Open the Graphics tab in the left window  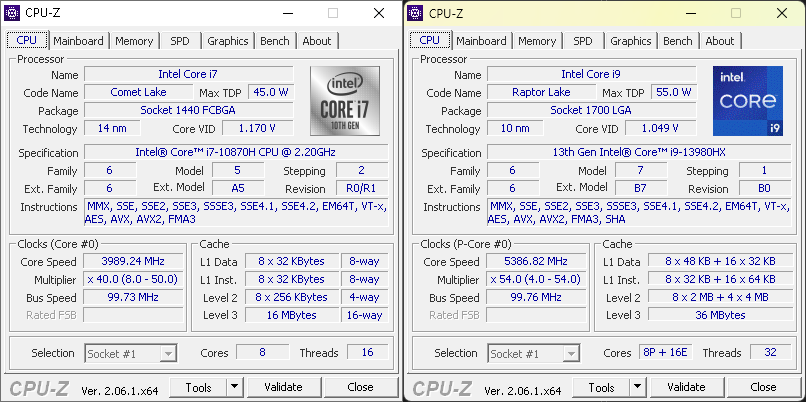click(x=228, y=41)
